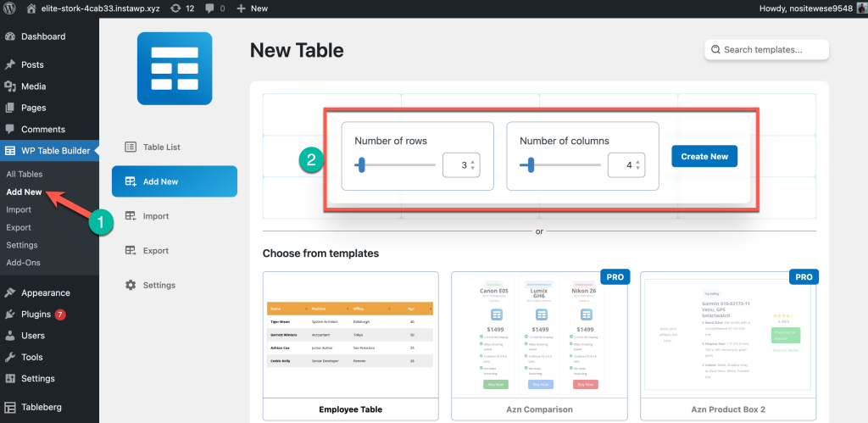
Task: Open the comments bubble icon in admin bar
Action: 210,8
